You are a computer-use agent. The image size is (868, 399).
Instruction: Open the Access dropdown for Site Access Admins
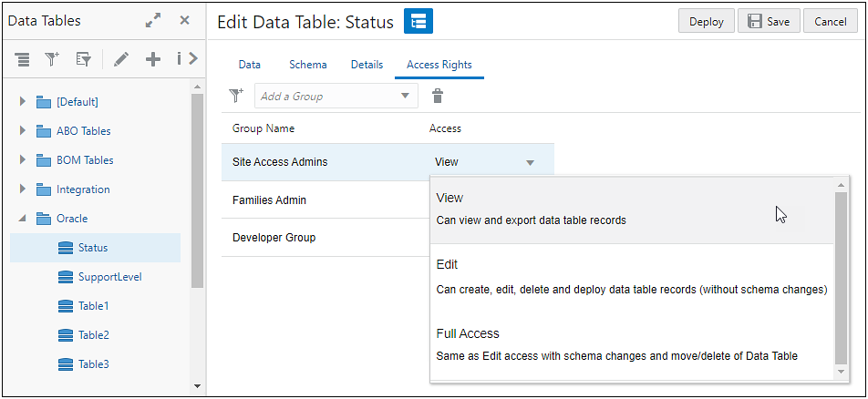point(530,163)
